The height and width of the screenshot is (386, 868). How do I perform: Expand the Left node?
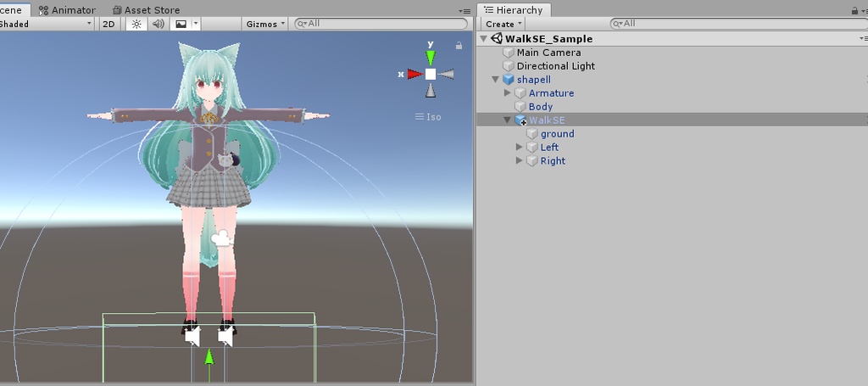coord(520,148)
